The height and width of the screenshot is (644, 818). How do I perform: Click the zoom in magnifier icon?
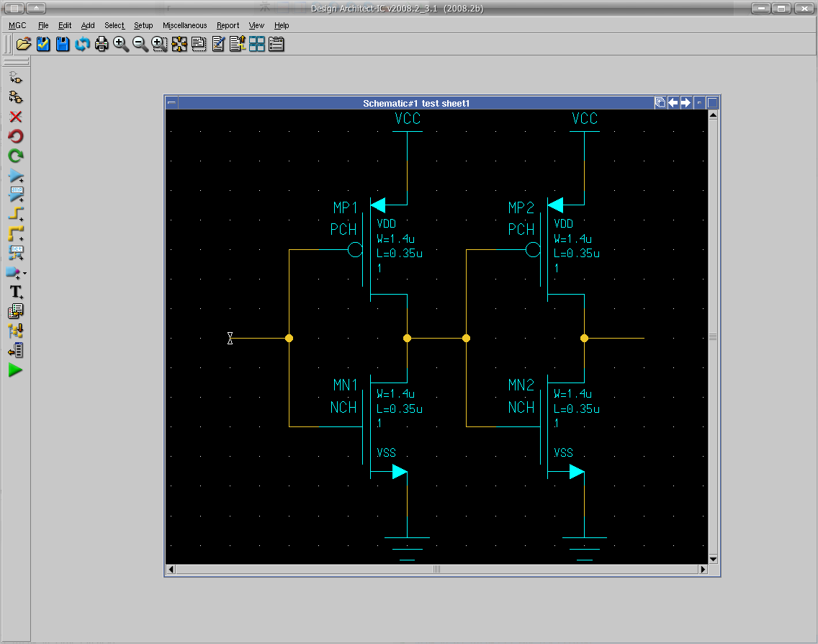[x=121, y=44]
